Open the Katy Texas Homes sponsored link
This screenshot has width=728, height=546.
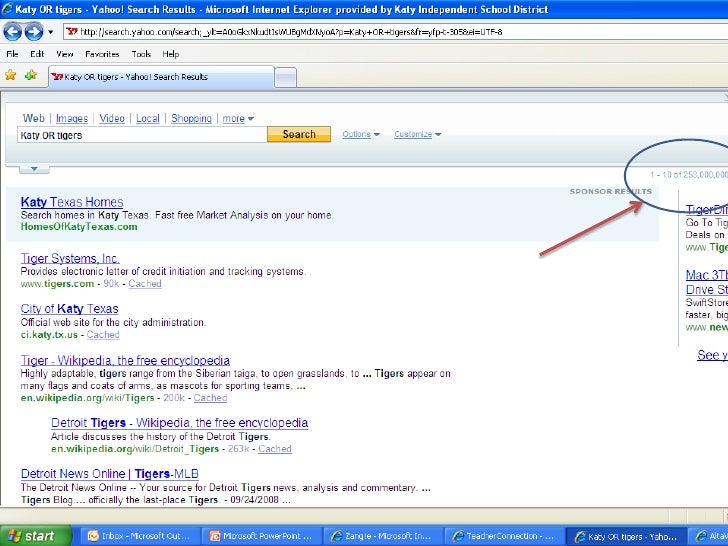[x=72, y=202]
